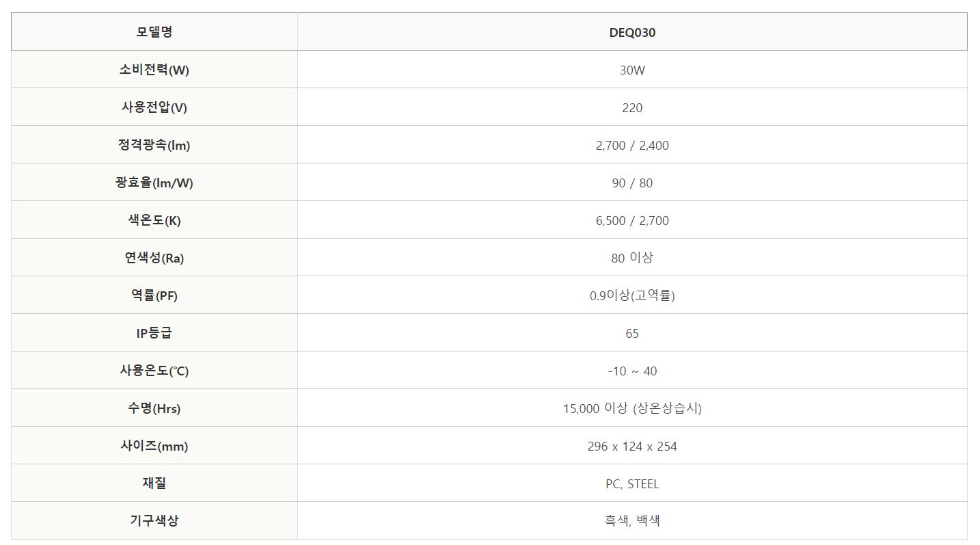Select the 2,700 / 2,400 lumen value
The image size is (980, 545).
(632, 145)
